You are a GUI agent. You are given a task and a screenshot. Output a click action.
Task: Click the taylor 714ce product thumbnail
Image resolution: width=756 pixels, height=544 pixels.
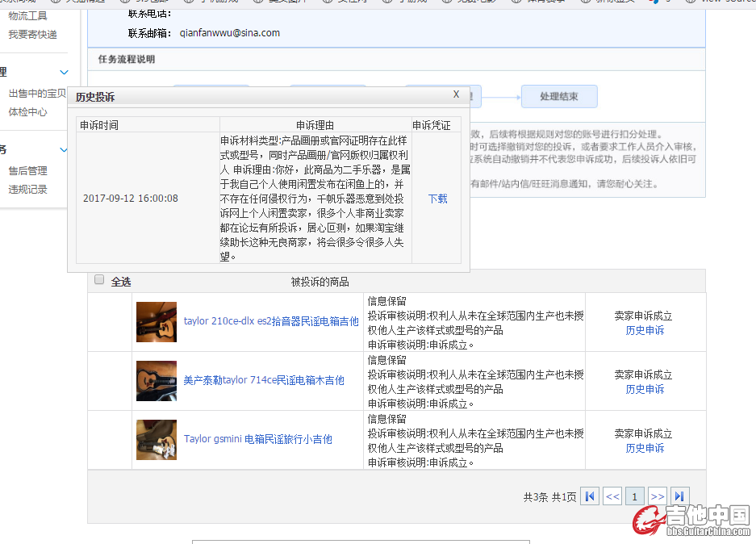157,381
